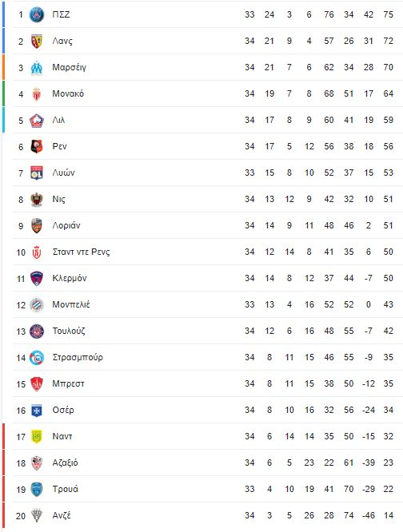Select the Λιλ team logo
The height and width of the screenshot is (532, 403).
[x=37, y=121]
